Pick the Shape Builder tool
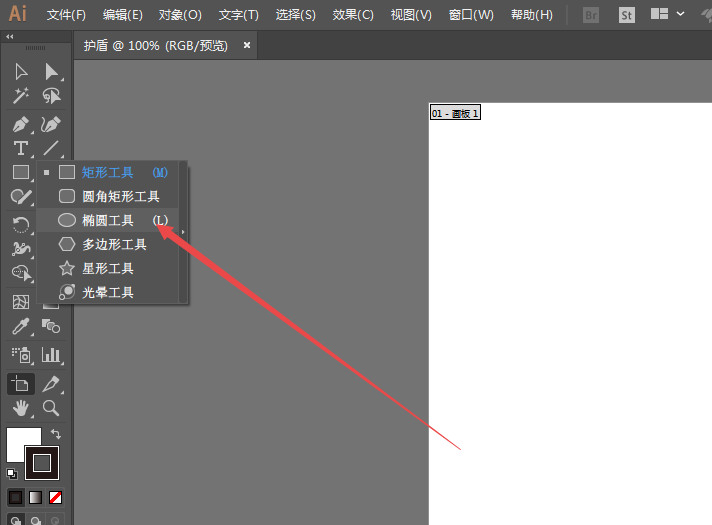Image resolution: width=712 pixels, height=525 pixels. pos(21,272)
